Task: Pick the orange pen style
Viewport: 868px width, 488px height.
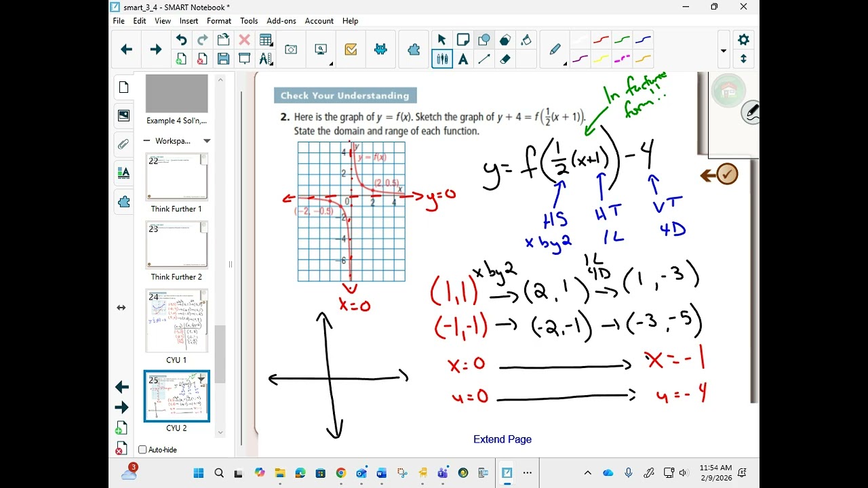Action: coord(644,59)
